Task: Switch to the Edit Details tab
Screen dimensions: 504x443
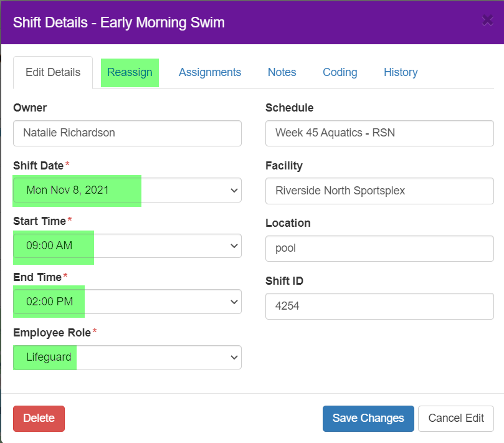Action: pyautogui.click(x=53, y=72)
